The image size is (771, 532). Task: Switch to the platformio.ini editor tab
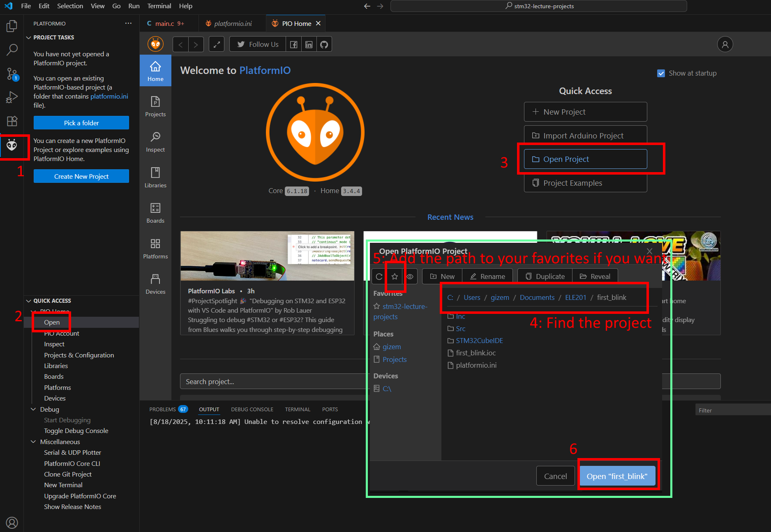(233, 23)
